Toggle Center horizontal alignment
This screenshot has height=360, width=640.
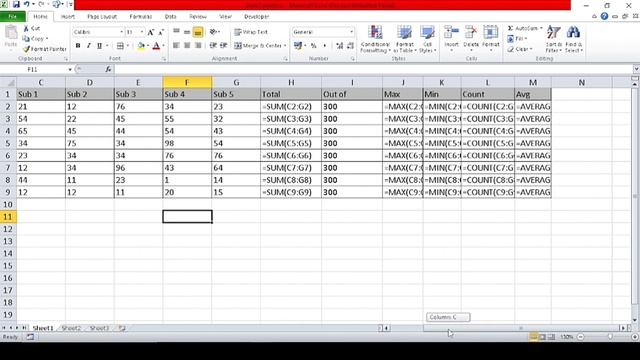(x=187, y=46)
